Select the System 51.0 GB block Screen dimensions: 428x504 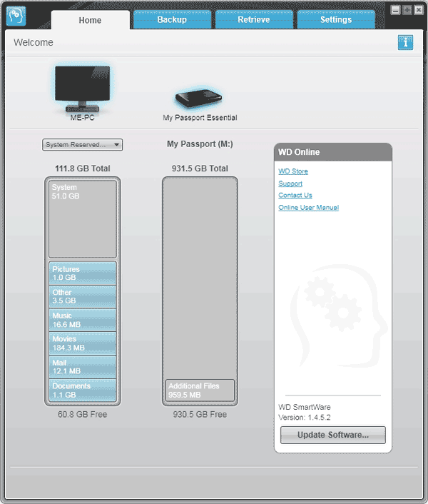click(83, 219)
